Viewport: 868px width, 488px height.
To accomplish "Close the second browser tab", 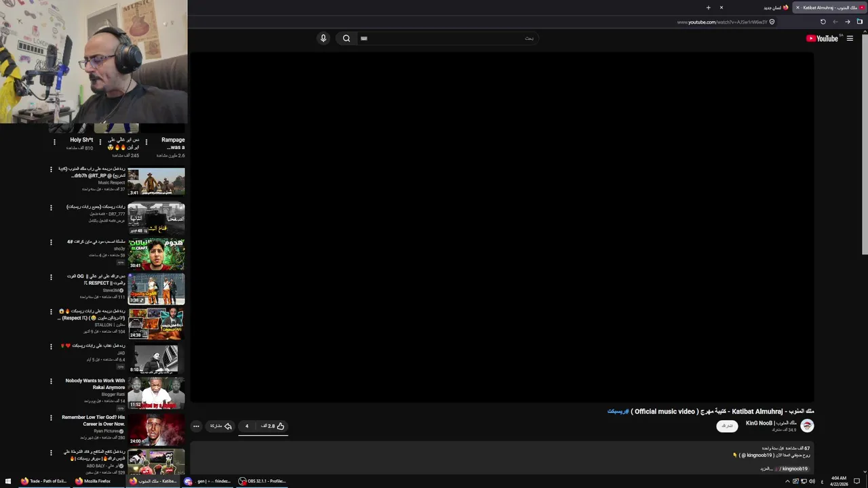I will coord(722,7).
